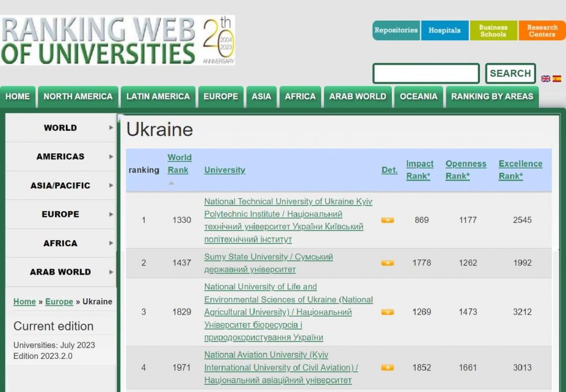
Task: Switch language via the Spanish flag icon
Action: pos(557,78)
